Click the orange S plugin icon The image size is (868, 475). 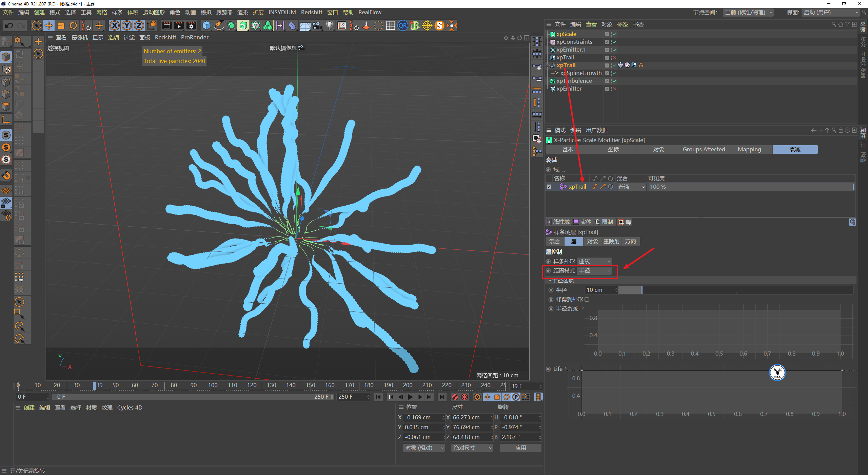tap(439, 25)
